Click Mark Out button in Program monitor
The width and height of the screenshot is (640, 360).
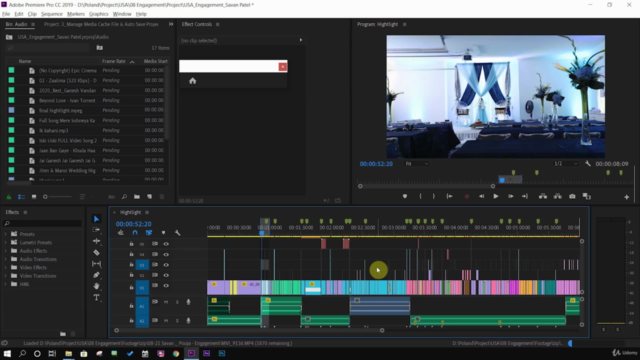tap(433, 196)
